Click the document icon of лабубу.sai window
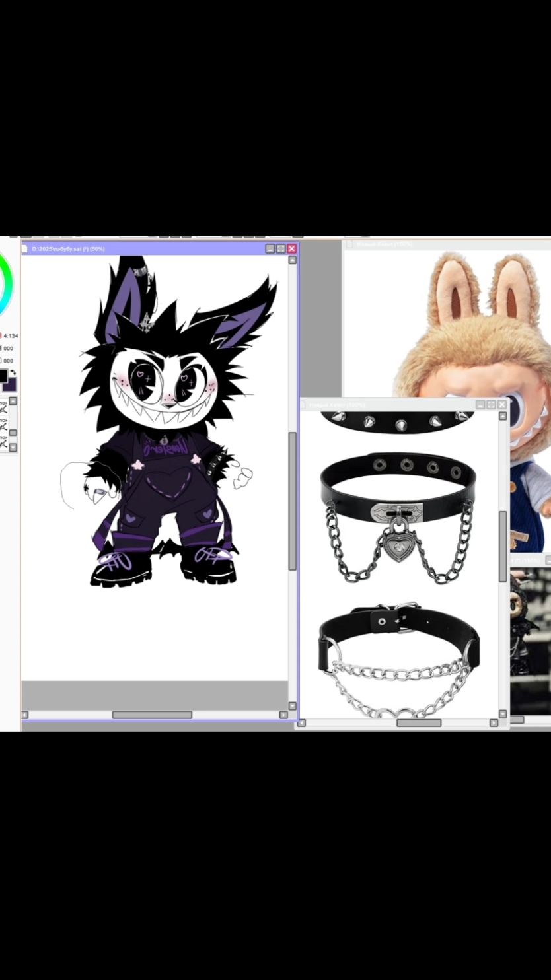The width and height of the screenshot is (551, 980). tap(25, 249)
